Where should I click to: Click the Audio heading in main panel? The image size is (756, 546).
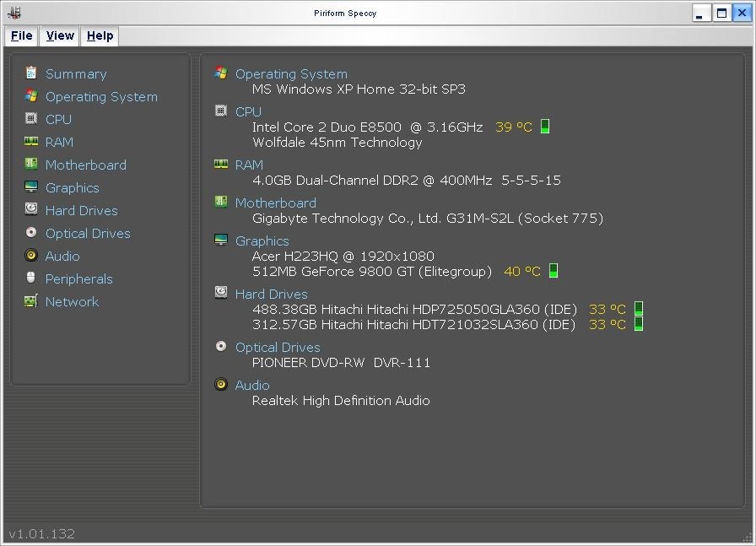(252, 385)
